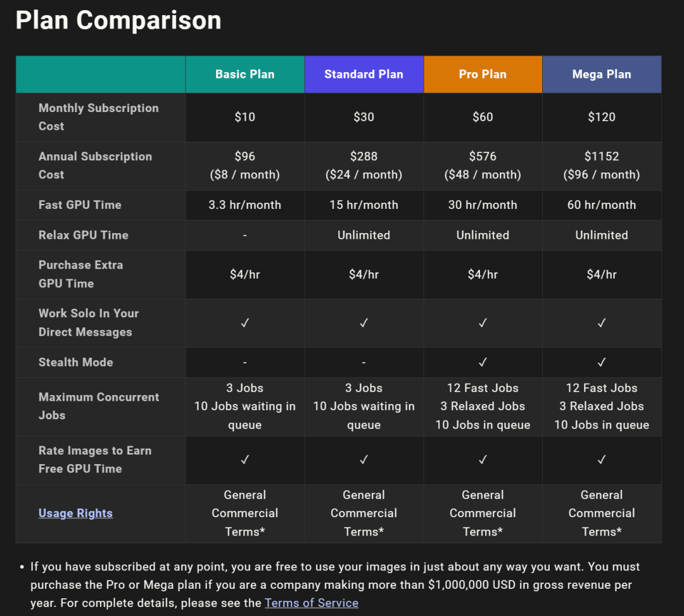Click the Basic Plan Stealth Mode dash
684x616 pixels.
(x=244, y=363)
